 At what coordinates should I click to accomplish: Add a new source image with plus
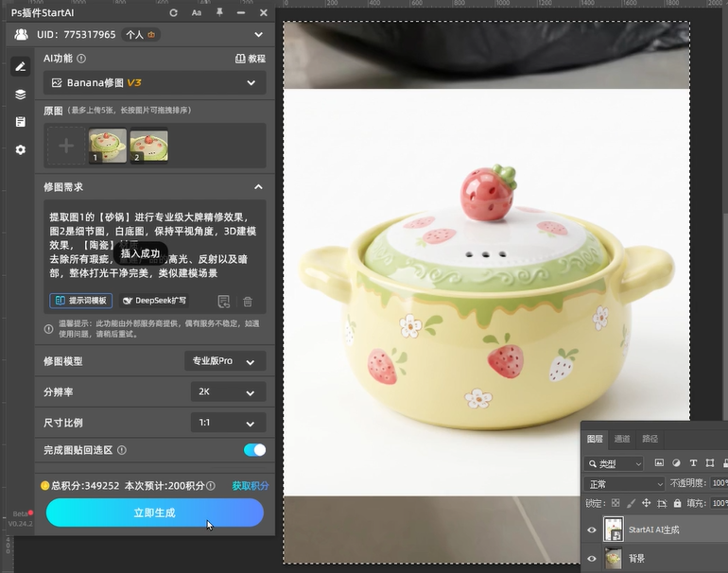coord(66,146)
